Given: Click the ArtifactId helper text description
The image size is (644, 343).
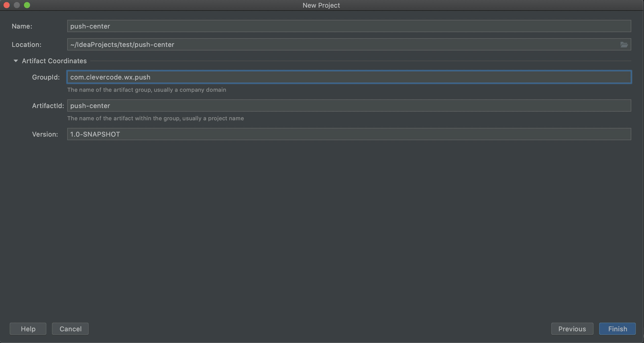Looking at the screenshot, I should (x=155, y=118).
